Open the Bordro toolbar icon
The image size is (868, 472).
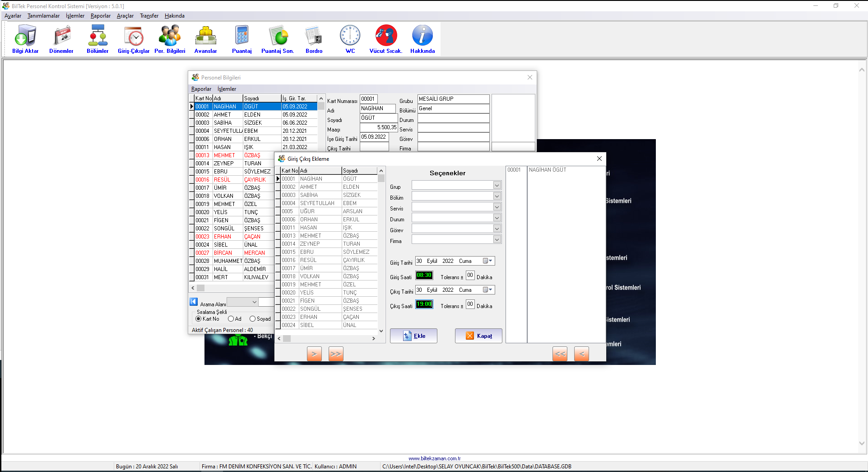click(x=314, y=39)
